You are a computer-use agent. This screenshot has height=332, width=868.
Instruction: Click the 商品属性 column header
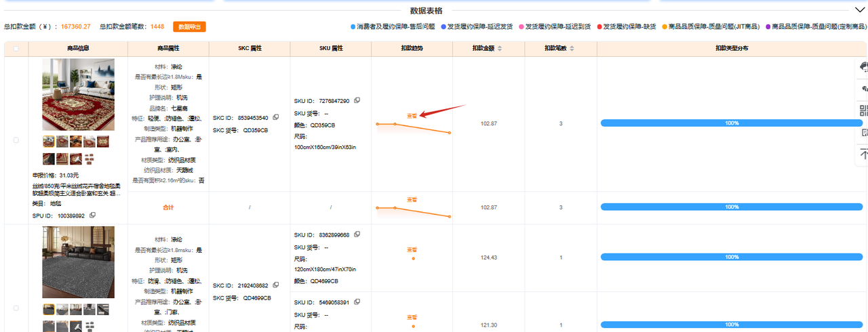click(x=168, y=49)
